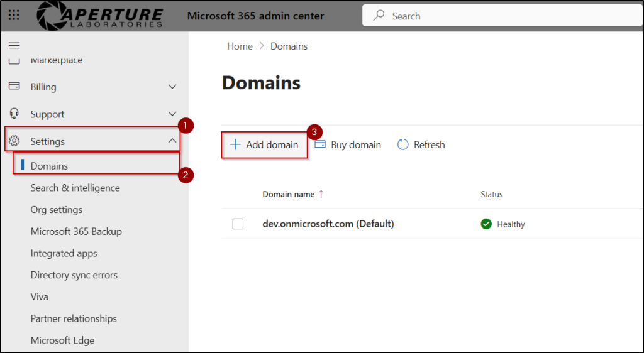
Task: Open Directory sync errors
Action: point(74,274)
